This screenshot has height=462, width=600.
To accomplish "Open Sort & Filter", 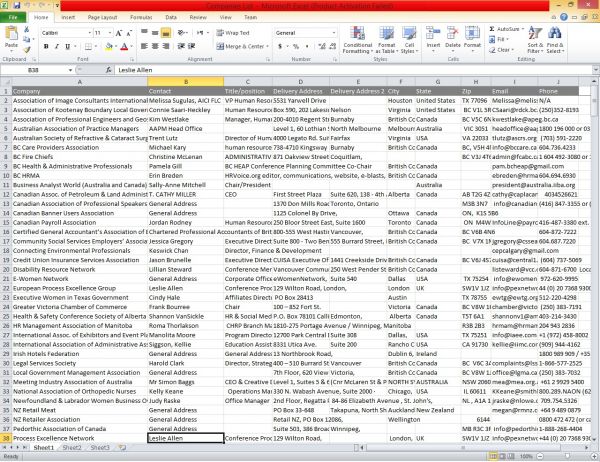I will pyautogui.click(x=535, y=40).
